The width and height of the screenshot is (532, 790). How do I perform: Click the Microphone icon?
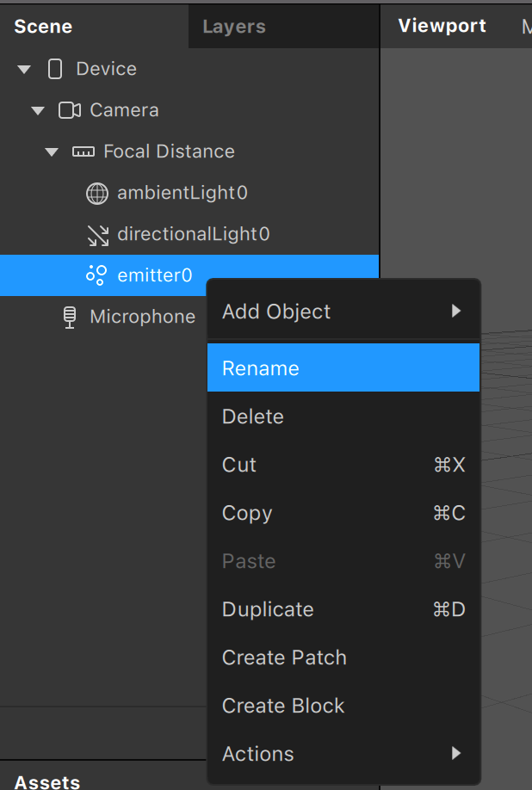tap(70, 317)
